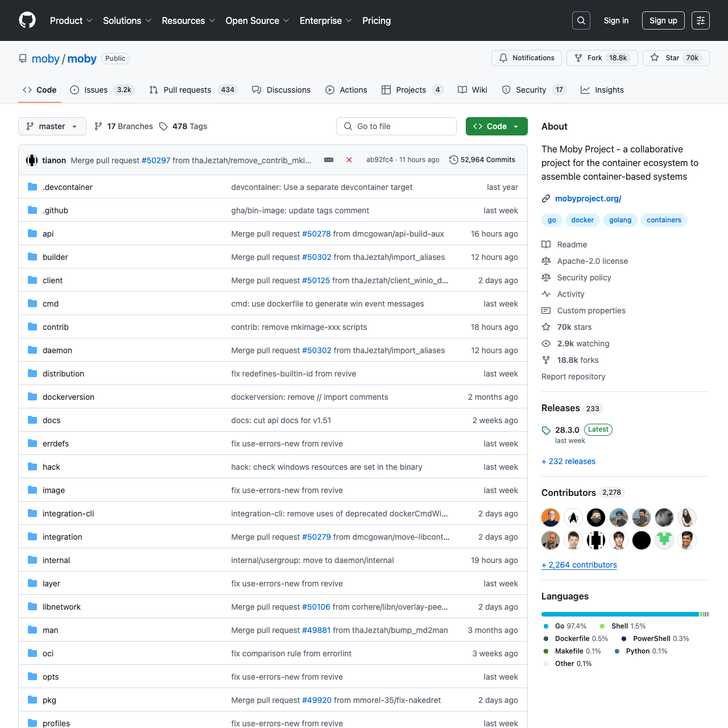Click the Apache-2.0 license scale icon
This screenshot has width=728, height=728.
546,261
